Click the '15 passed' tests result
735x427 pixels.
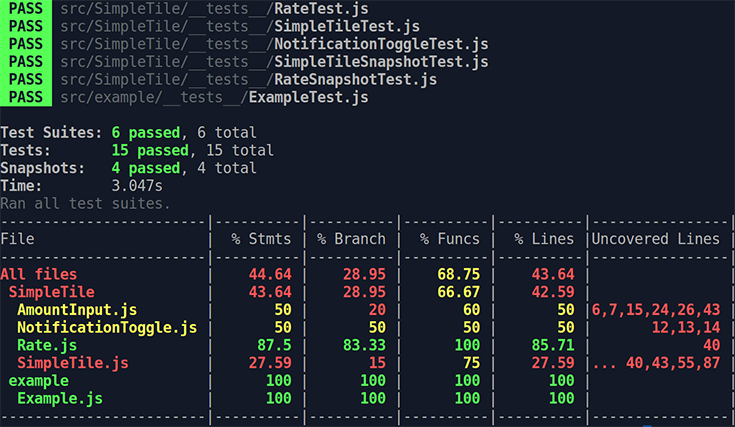pyautogui.click(x=150, y=150)
